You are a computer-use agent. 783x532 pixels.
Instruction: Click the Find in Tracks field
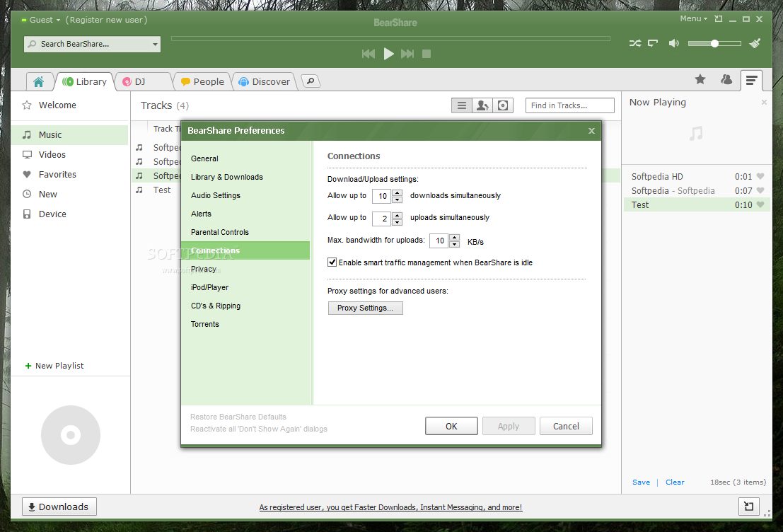pyautogui.click(x=570, y=105)
